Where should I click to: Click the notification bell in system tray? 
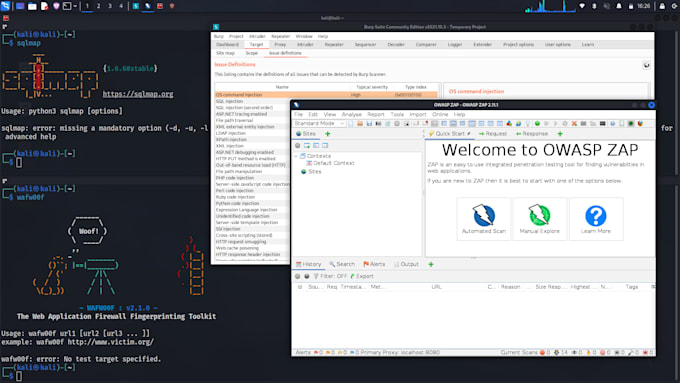pyautogui.click(x=619, y=6)
